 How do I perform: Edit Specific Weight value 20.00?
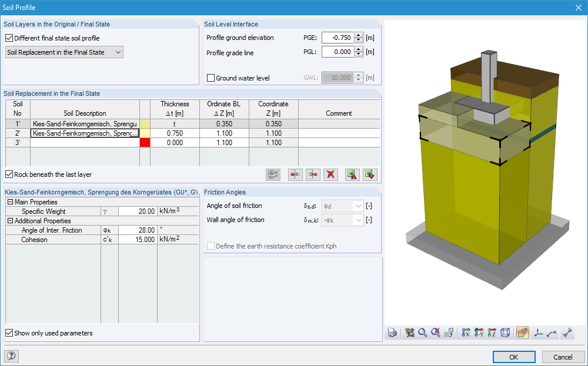pos(138,211)
